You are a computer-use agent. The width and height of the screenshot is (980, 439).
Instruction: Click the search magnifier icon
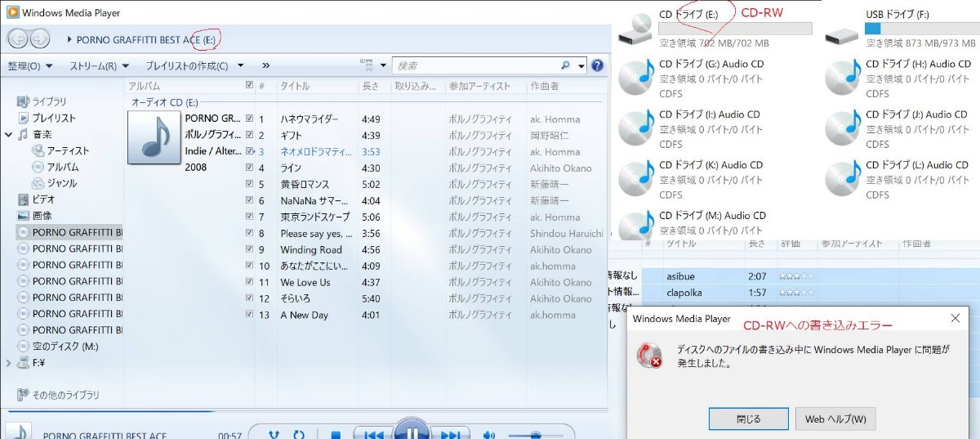click(x=566, y=65)
